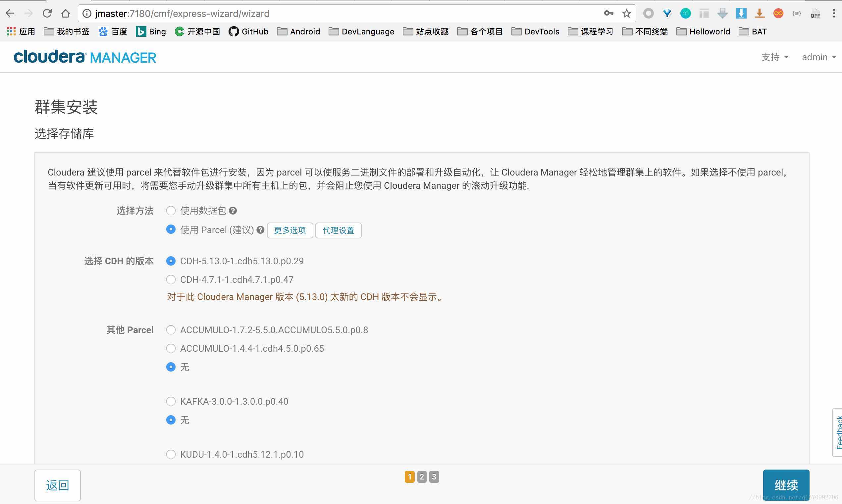The width and height of the screenshot is (842, 504).
Task: Go to browser home page icon
Action: pos(66,14)
